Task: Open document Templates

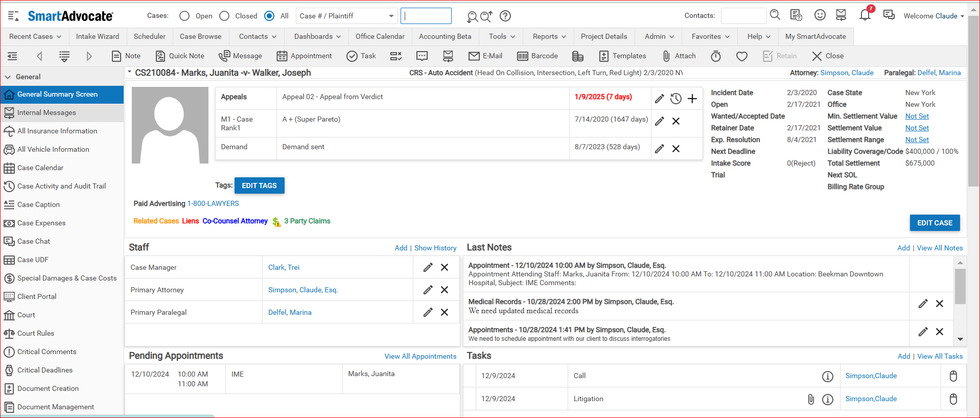Action: click(622, 56)
